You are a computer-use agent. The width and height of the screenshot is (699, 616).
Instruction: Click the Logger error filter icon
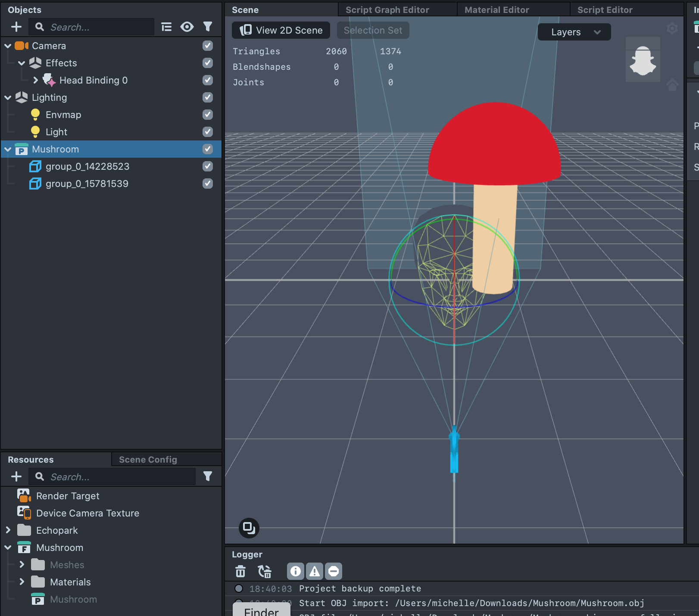click(x=334, y=571)
